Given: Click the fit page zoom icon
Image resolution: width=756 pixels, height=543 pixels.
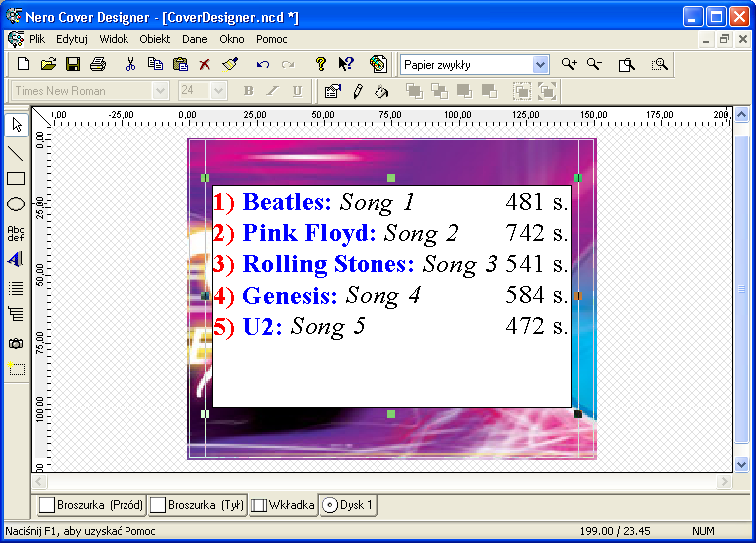Looking at the screenshot, I should click(627, 64).
